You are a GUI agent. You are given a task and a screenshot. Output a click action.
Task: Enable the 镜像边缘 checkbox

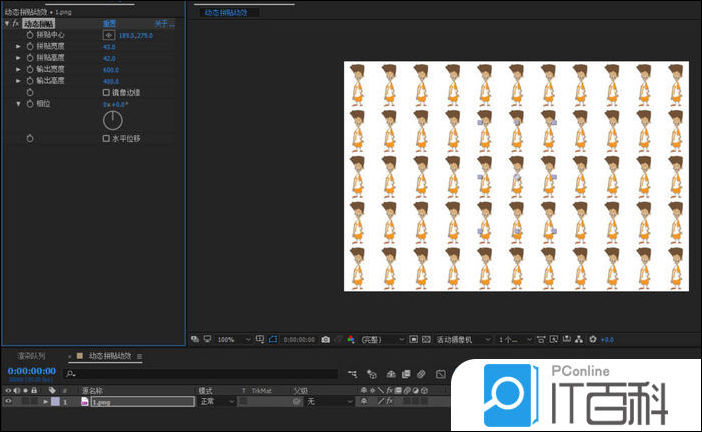click(x=106, y=92)
